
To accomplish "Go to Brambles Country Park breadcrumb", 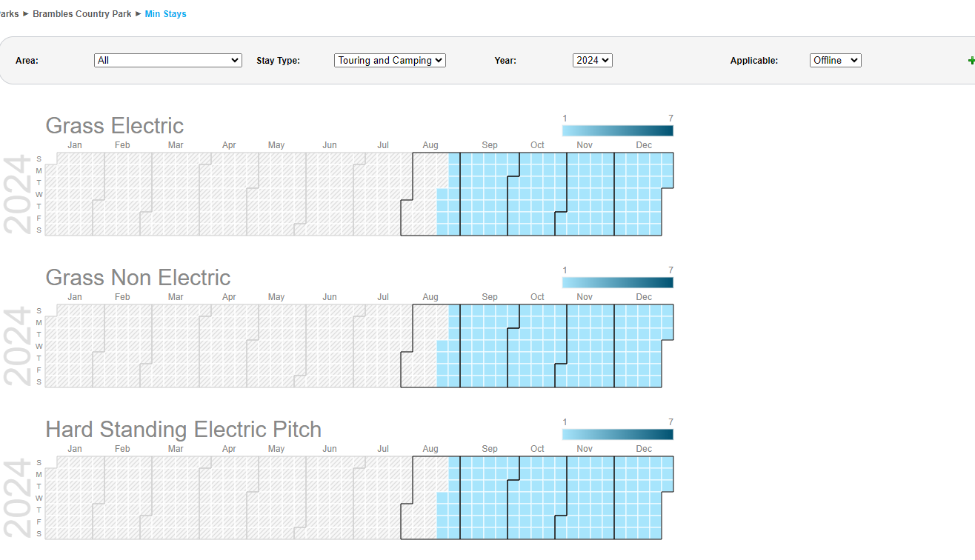I will (82, 14).
